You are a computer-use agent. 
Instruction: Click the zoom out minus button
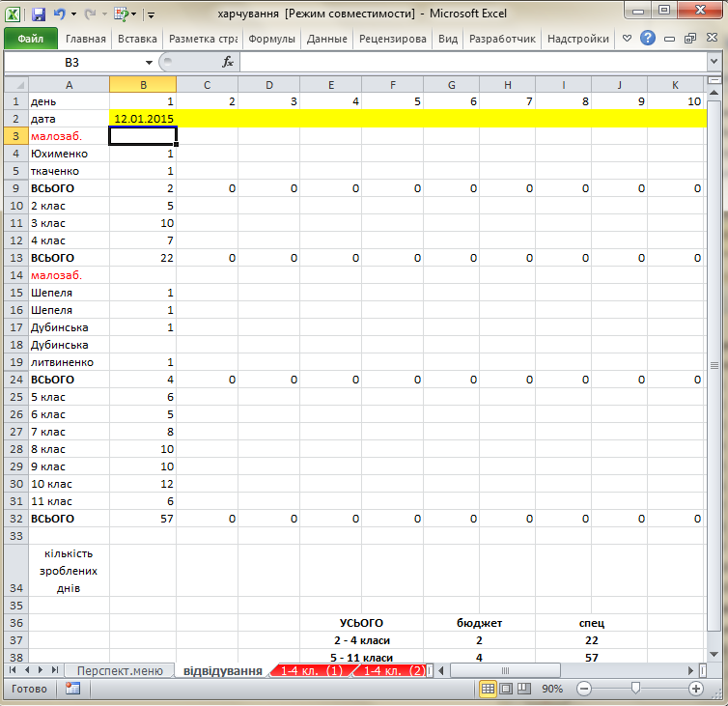(x=583, y=689)
